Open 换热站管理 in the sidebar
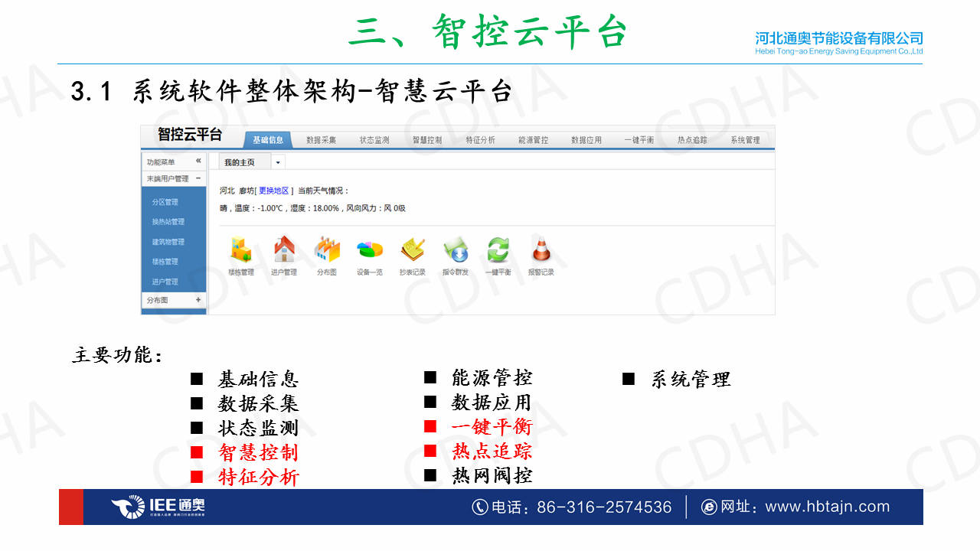The image size is (980, 551). click(168, 222)
